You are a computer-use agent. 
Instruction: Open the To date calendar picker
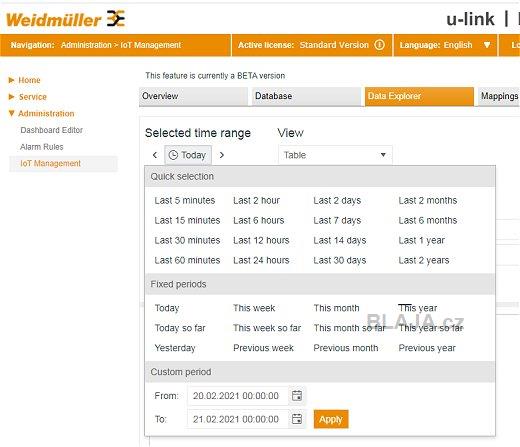click(297, 419)
